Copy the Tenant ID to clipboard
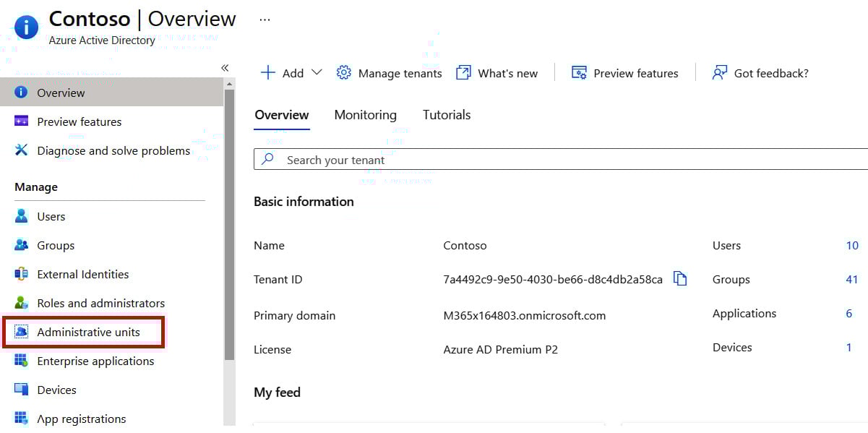The width and height of the screenshot is (868, 433). point(680,279)
